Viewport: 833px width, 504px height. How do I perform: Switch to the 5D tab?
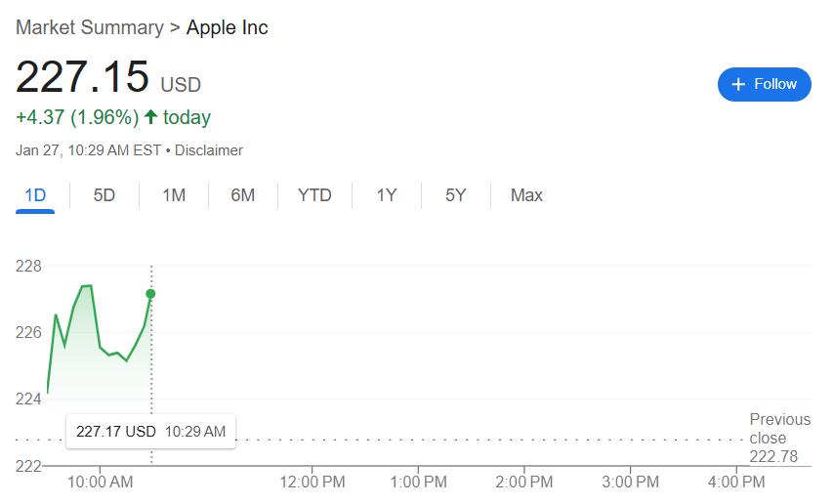click(x=104, y=195)
